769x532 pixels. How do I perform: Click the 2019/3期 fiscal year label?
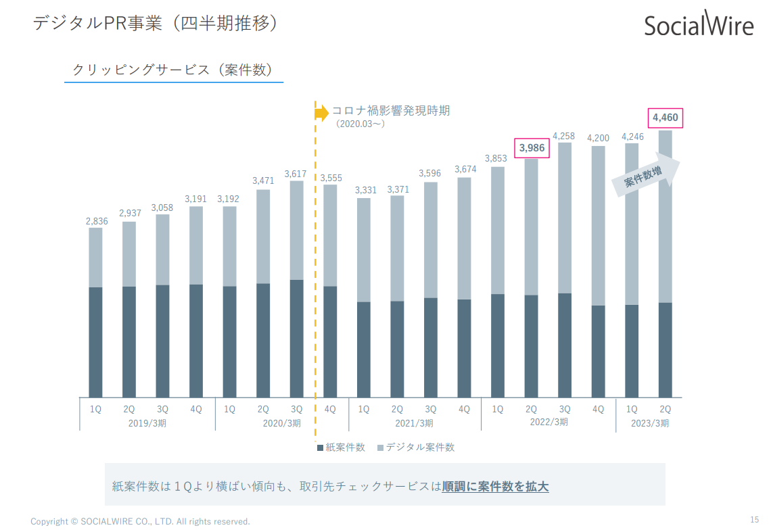coord(147,423)
